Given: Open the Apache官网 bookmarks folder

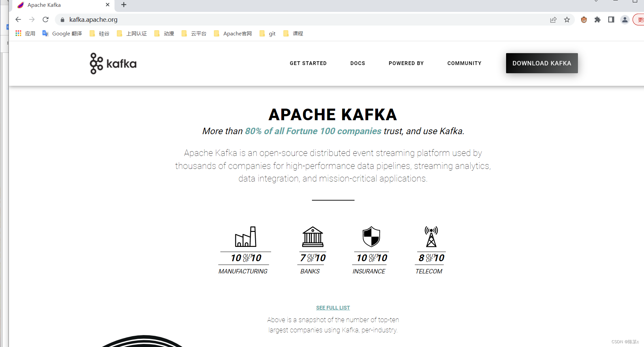Looking at the screenshot, I should point(233,33).
